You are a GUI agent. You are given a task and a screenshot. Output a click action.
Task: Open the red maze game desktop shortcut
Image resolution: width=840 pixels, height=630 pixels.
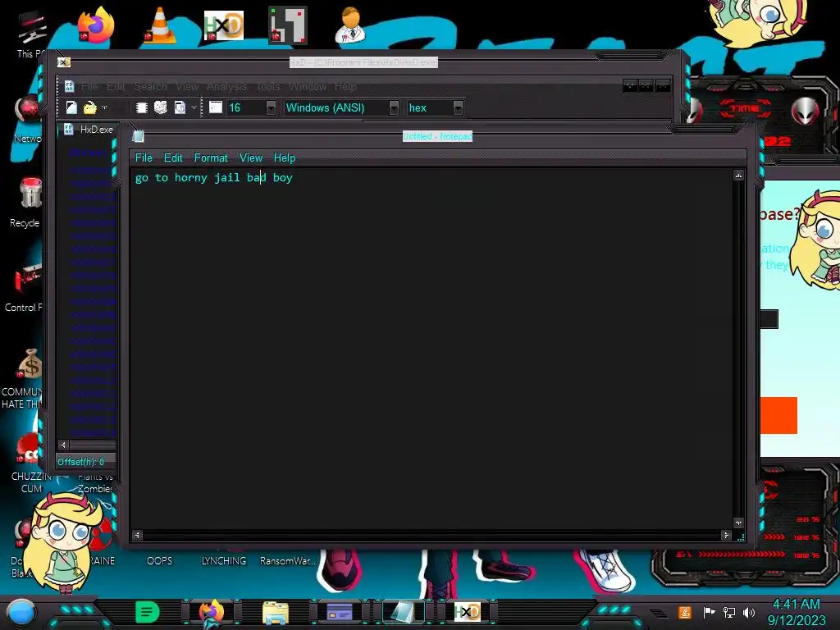point(288,25)
